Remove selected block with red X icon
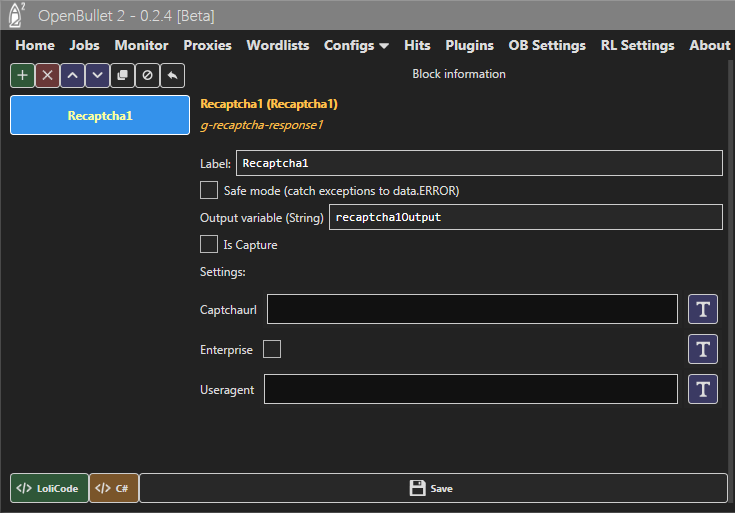The image size is (735, 513). pyautogui.click(x=47, y=75)
